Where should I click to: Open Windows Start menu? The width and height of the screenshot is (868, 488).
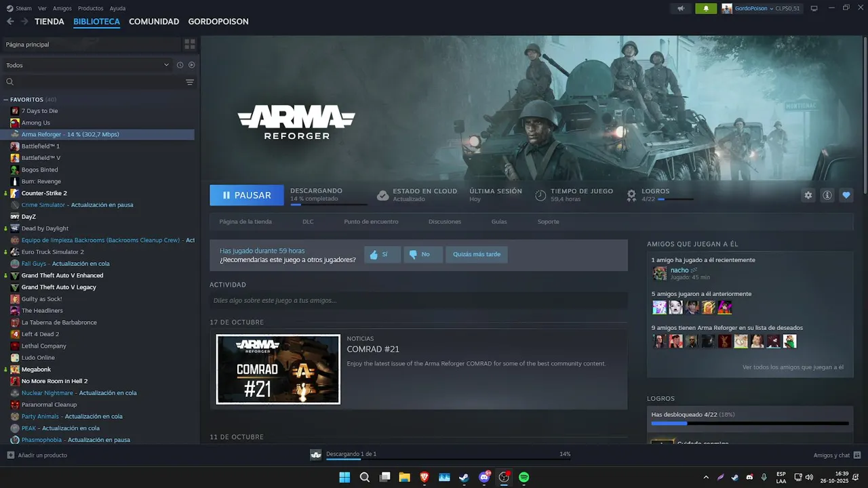click(x=344, y=477)
